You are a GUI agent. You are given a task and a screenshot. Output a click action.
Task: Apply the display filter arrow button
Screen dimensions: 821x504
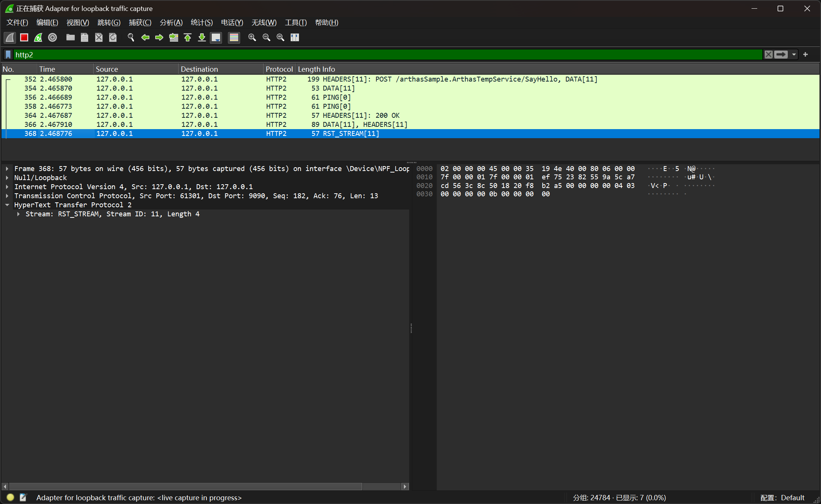tap(781, 55)
